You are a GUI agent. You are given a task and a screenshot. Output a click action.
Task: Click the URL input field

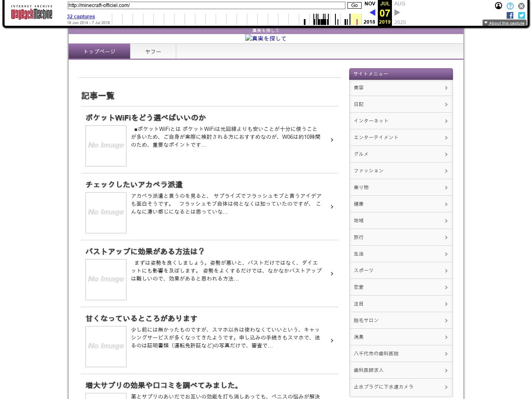pyautogui.click(x=206, y=5)
